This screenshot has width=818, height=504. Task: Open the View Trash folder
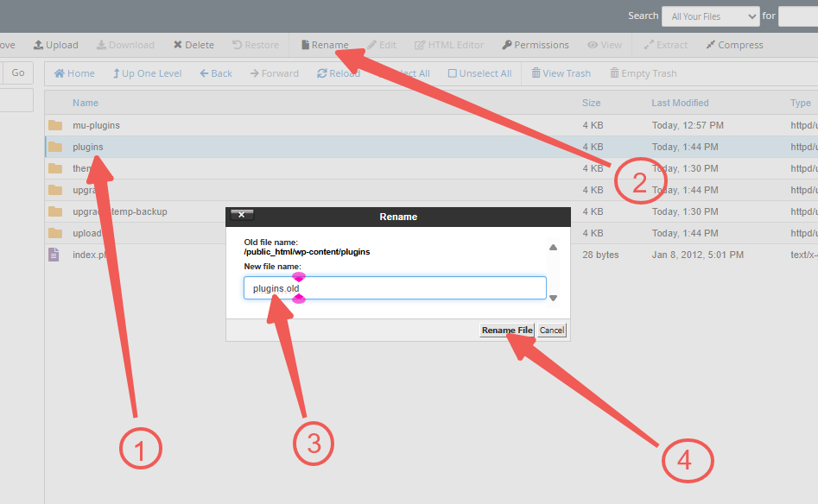click(x=561, y=72)
